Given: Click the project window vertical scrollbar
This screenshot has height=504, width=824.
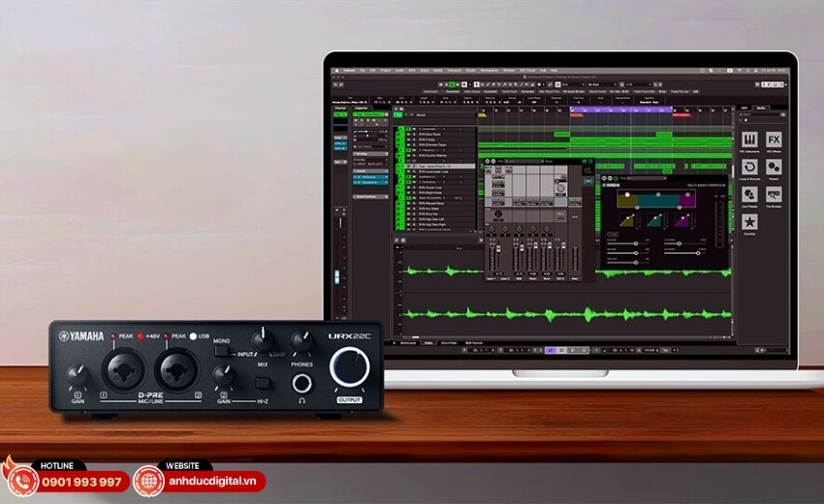Looking at the screenshot, I should click(x=733, y=171).
